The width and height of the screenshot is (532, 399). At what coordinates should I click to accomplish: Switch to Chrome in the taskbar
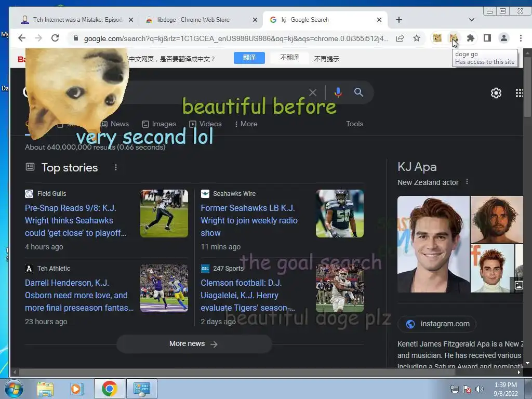(x=109, y=389)
